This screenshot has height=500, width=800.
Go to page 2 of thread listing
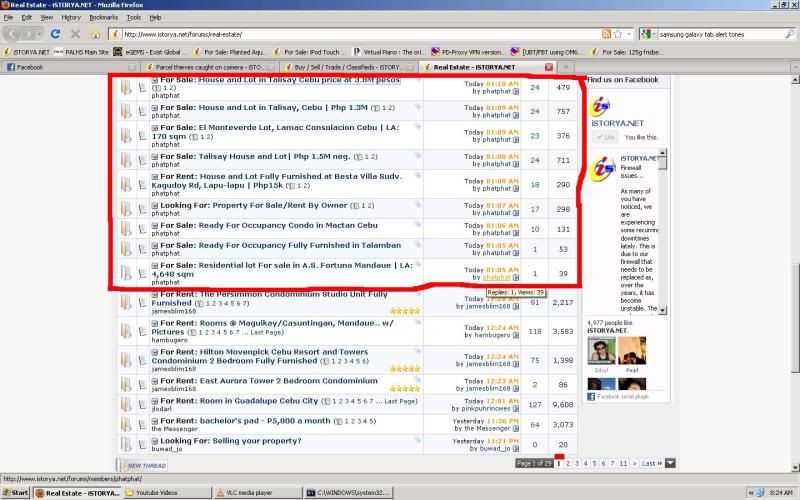pos(568,463)
